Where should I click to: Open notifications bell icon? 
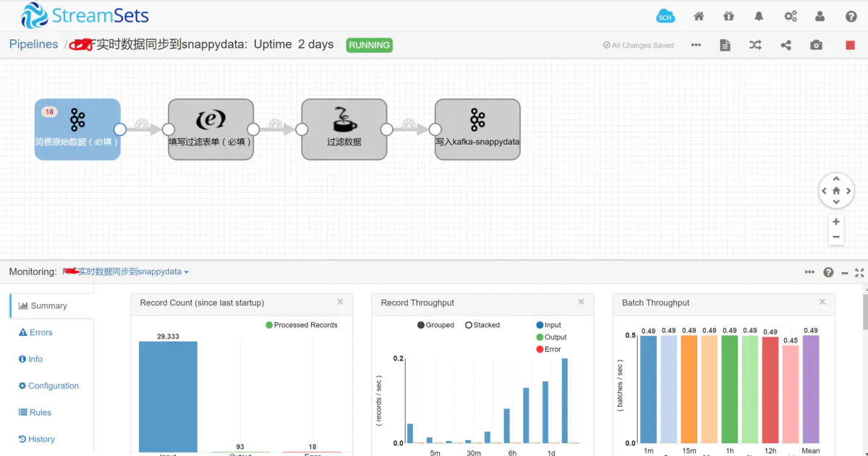(759, 16)
